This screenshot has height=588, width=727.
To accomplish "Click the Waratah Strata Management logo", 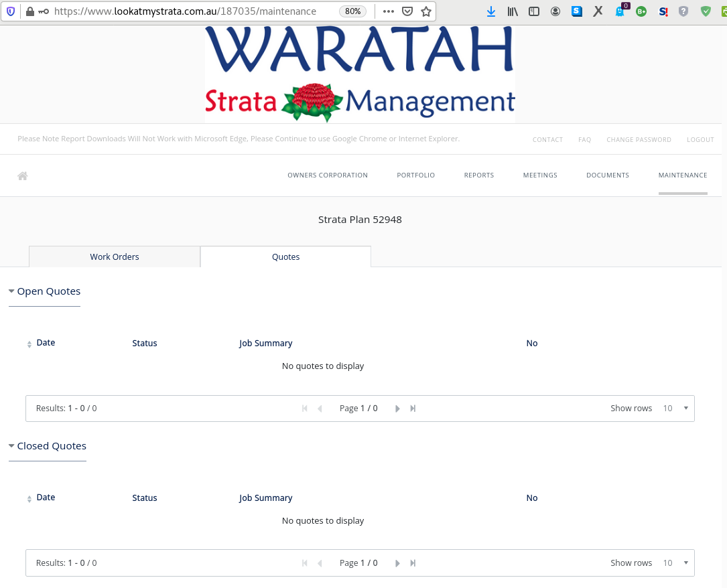I will point(360,74).
